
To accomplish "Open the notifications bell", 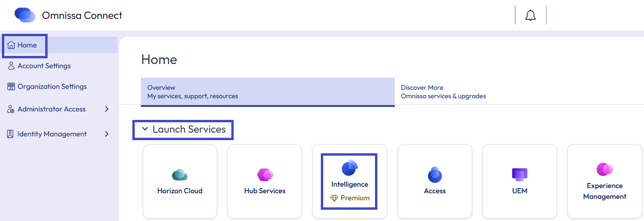I will [530, 16].
